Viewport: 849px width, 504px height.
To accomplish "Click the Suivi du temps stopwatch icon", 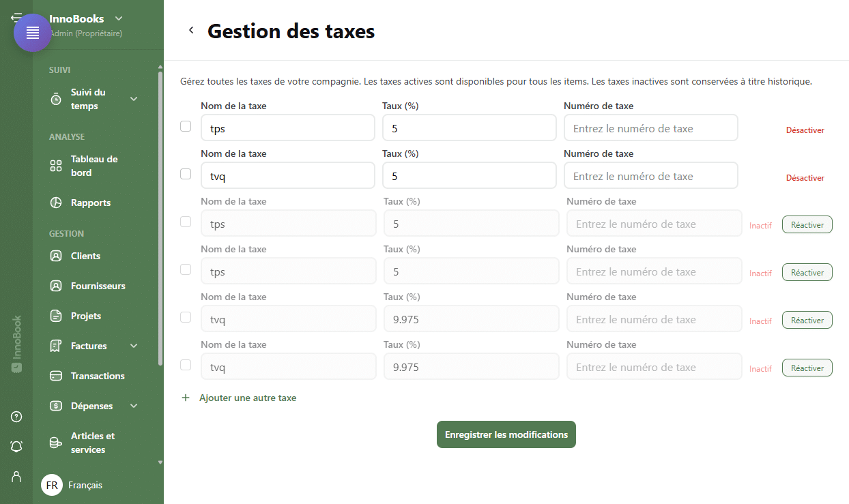I will [56, 99].
